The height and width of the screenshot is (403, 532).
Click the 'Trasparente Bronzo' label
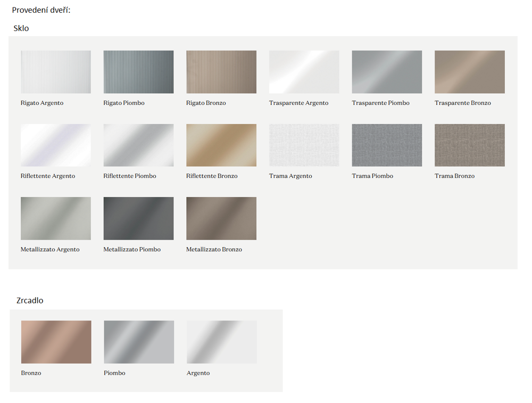(x=463, y=103)
